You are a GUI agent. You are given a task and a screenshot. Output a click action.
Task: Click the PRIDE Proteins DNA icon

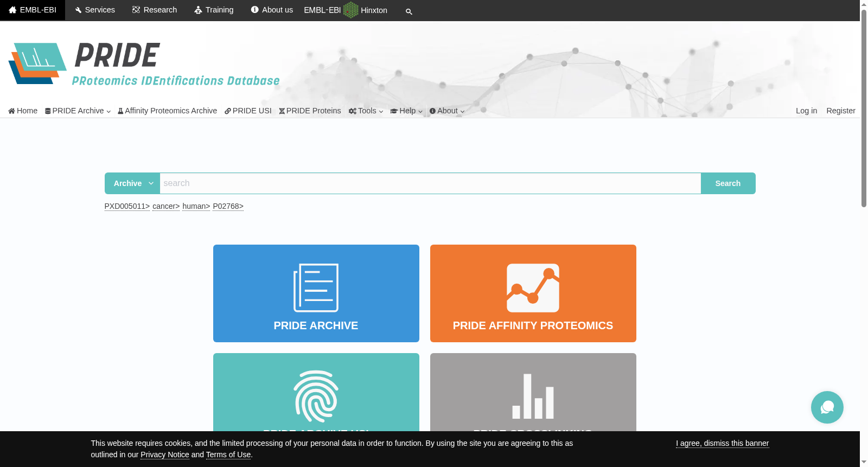coord(282,111)
